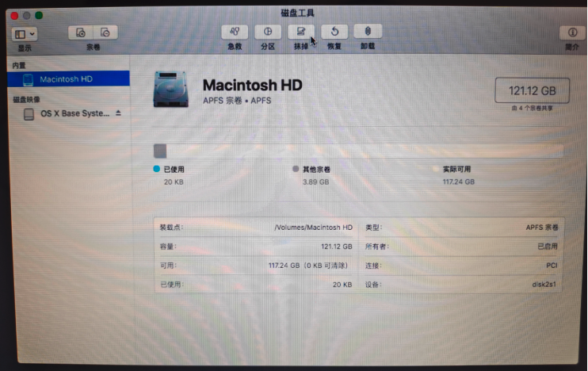588x371 pixels.
Task: Click the Macintosh HD title text
Action: pyautogui.click(x=252, y=85)
